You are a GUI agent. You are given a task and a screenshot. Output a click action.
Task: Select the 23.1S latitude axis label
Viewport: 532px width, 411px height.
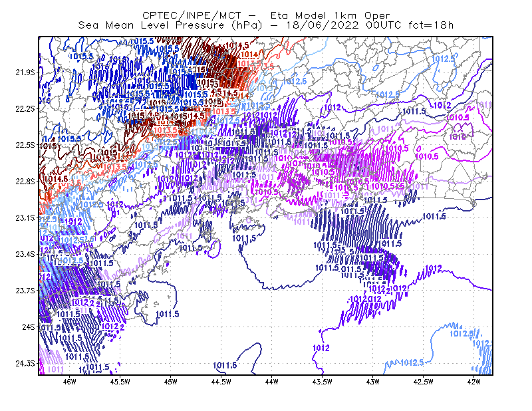pyautogui.click(x=25, y=217)
